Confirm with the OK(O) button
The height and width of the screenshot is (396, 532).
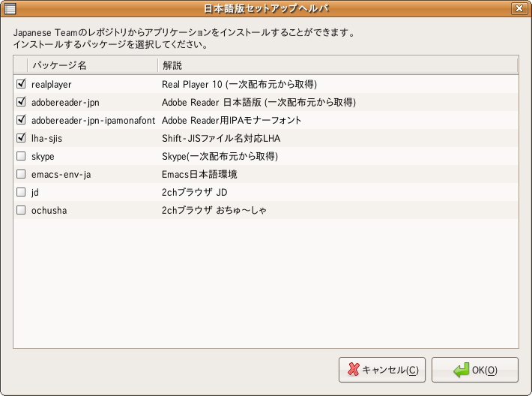pos(475,370)
